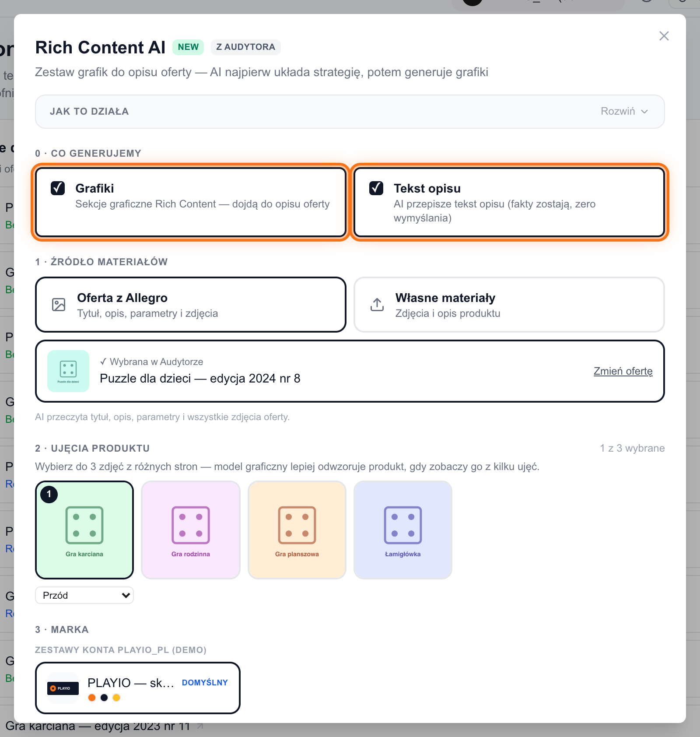
Task: Select Oferta z Allegro source card
Action: (x=191, y=305)
